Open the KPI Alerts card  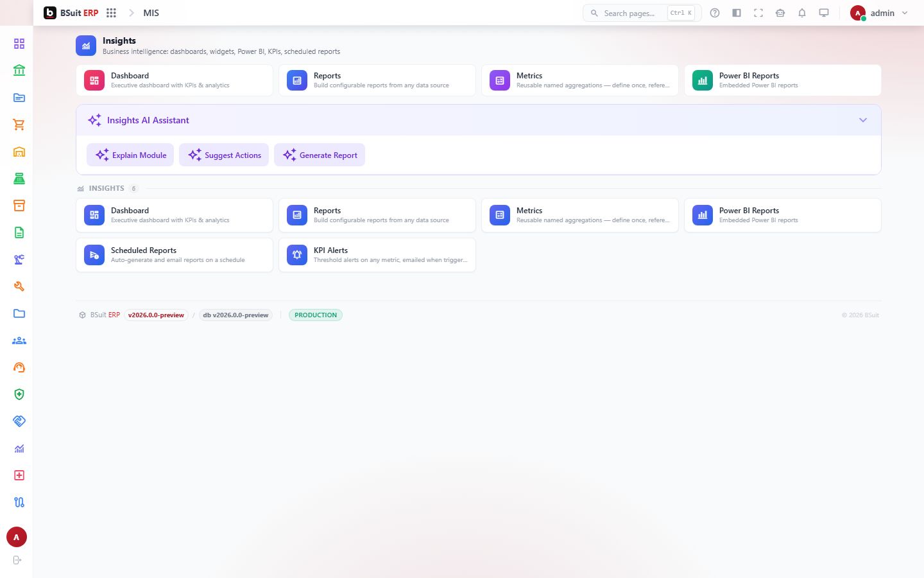point(377,255)
